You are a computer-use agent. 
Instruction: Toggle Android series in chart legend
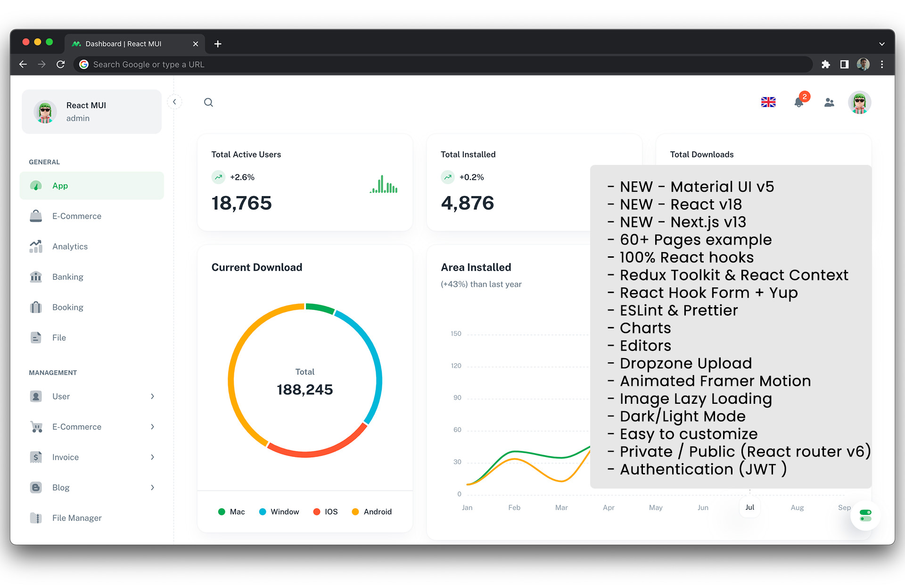[x=372, y=512]
